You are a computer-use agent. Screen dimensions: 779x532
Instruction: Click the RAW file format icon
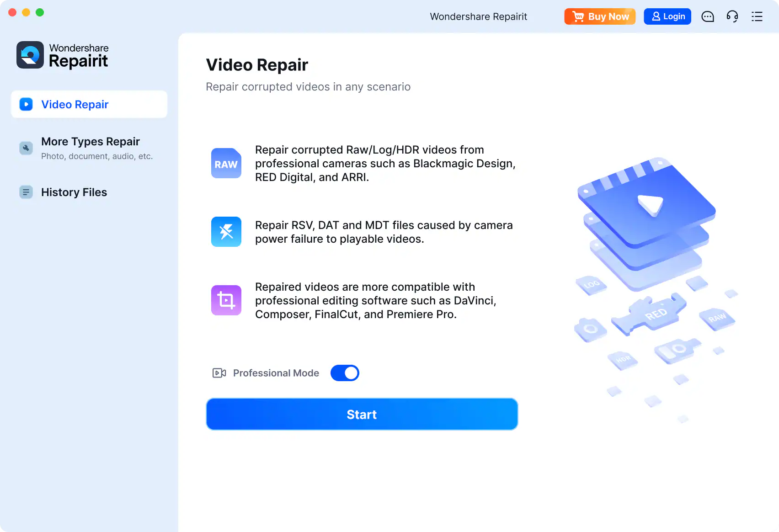tap(226, 163)
